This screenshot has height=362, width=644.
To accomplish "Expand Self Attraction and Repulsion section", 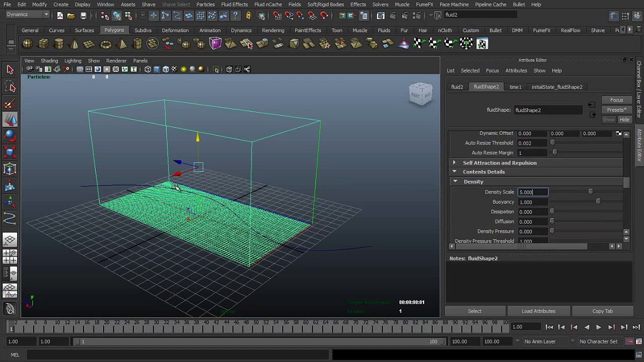I will 454,163.
